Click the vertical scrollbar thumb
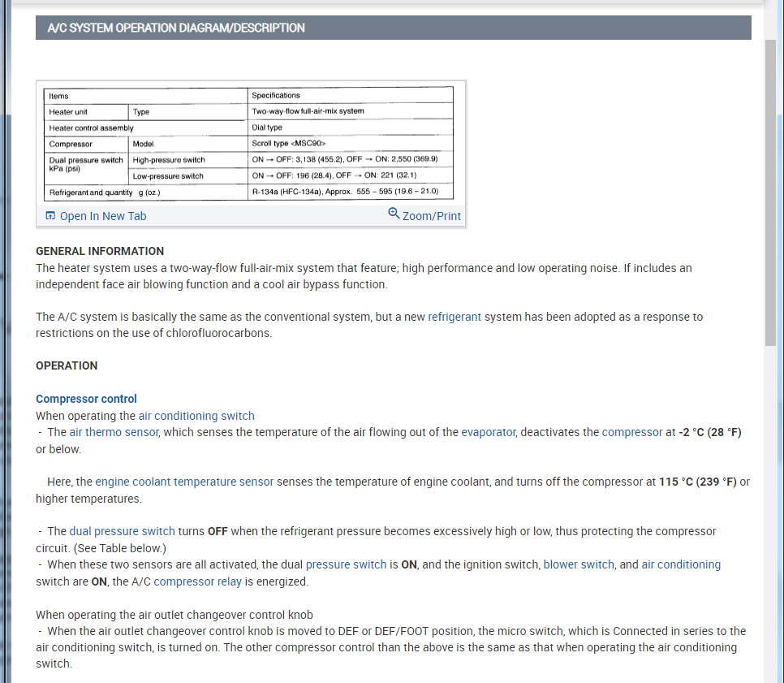784x683 pixels. click(x=770, y=192)
